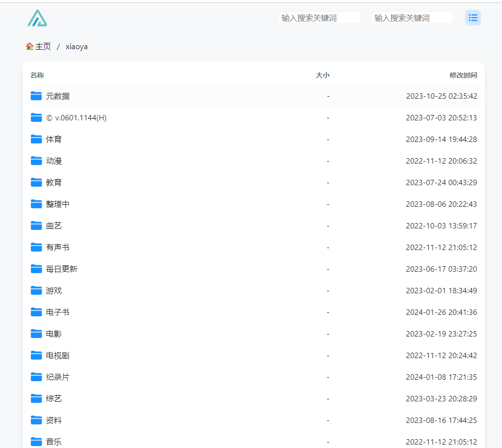This screenshot has height=448, width=502.
Task: Click the AList logo icon
Action: point(37,18)
